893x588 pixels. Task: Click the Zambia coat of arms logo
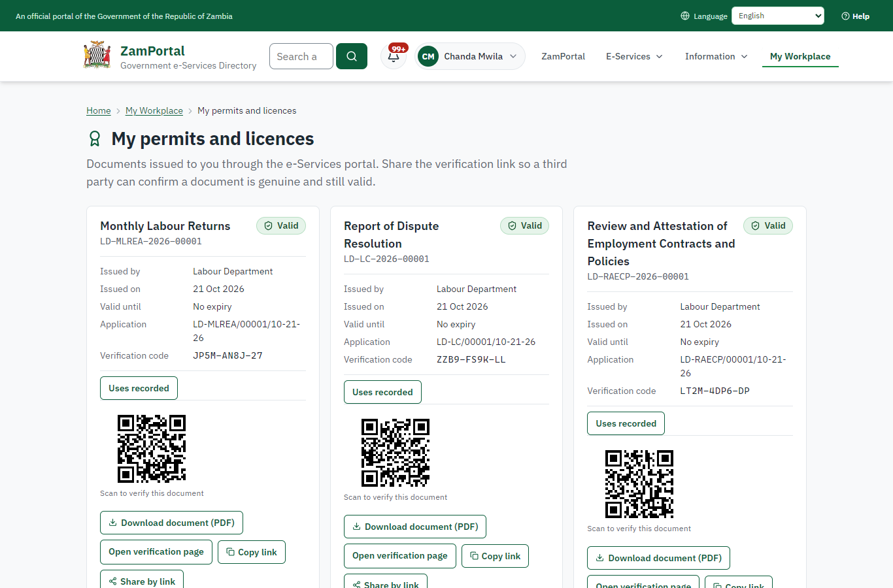coord(97,56)
